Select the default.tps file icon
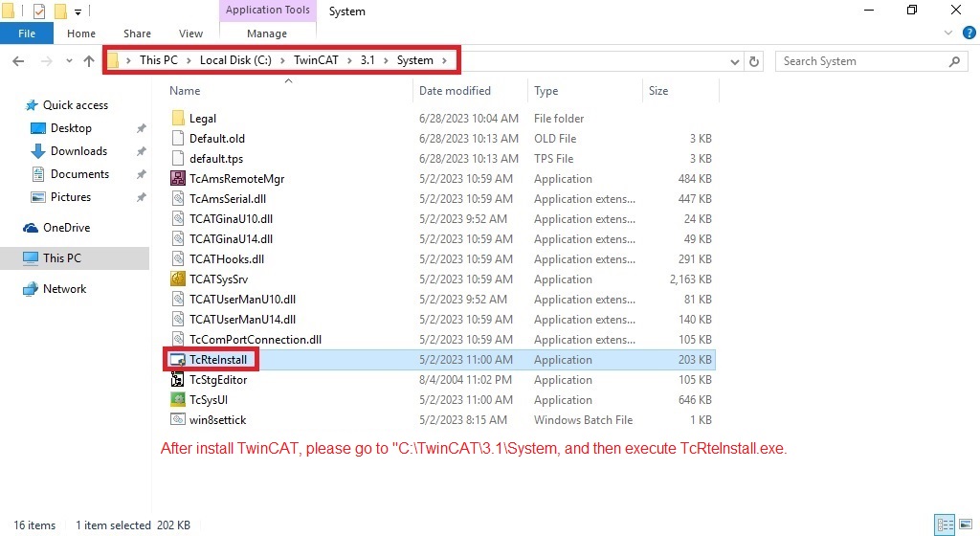The image size is (980, 536). pyautogui.click(x=178, y=158)
